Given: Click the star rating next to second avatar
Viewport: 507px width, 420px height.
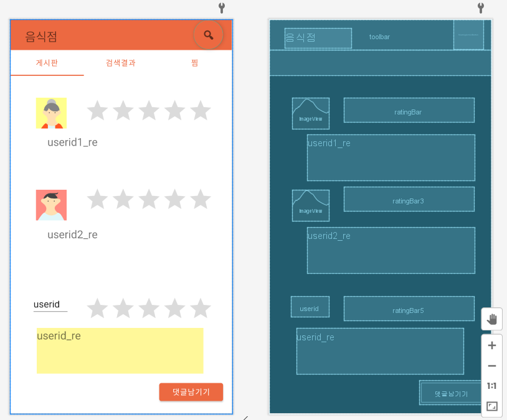Looking at the screenshot, I should (149, 199).
